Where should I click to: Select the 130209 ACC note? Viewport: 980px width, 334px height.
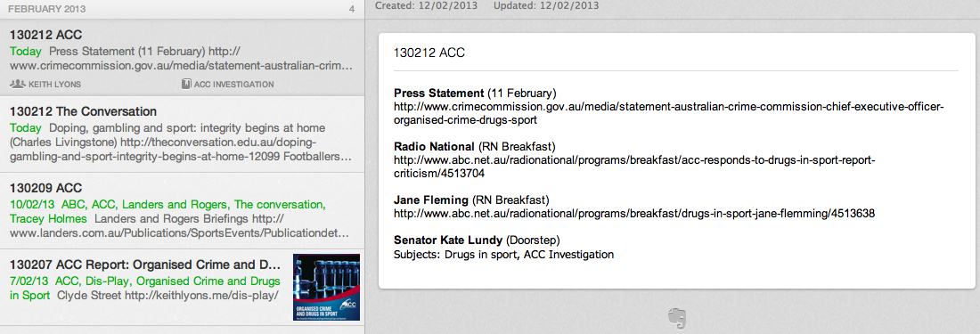(x=182, y=211)
